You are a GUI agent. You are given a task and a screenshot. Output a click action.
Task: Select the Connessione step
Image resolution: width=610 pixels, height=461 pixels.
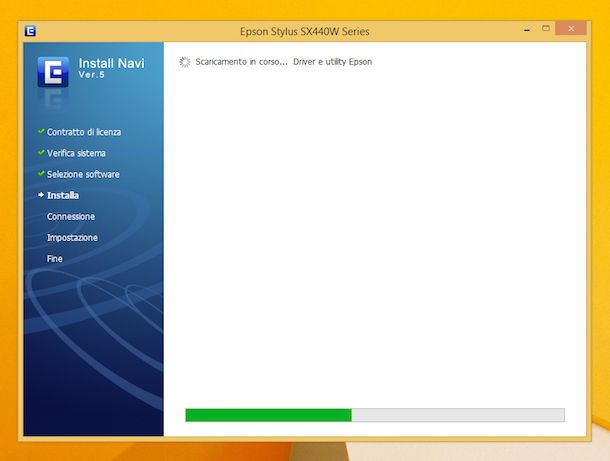point(71,216)
